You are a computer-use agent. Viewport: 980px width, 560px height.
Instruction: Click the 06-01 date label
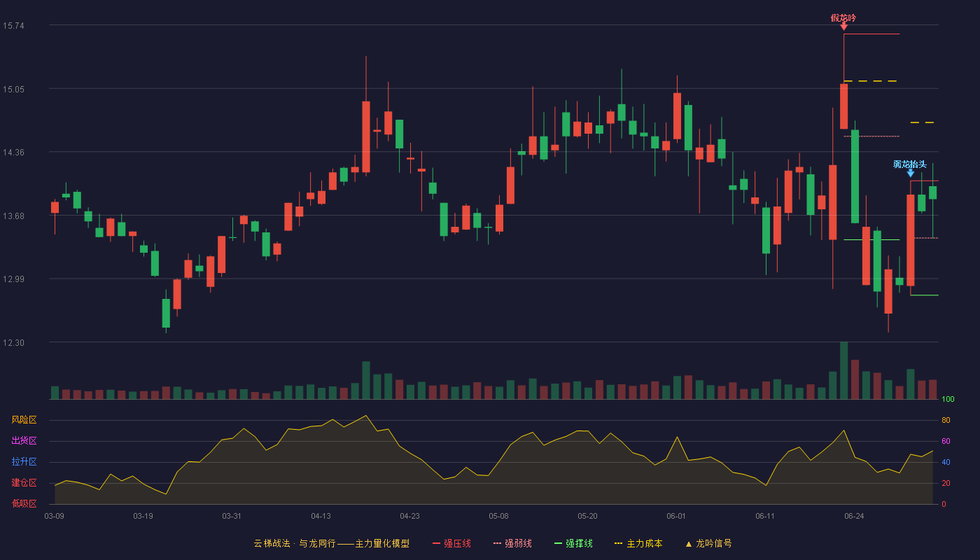pos(676,516)
